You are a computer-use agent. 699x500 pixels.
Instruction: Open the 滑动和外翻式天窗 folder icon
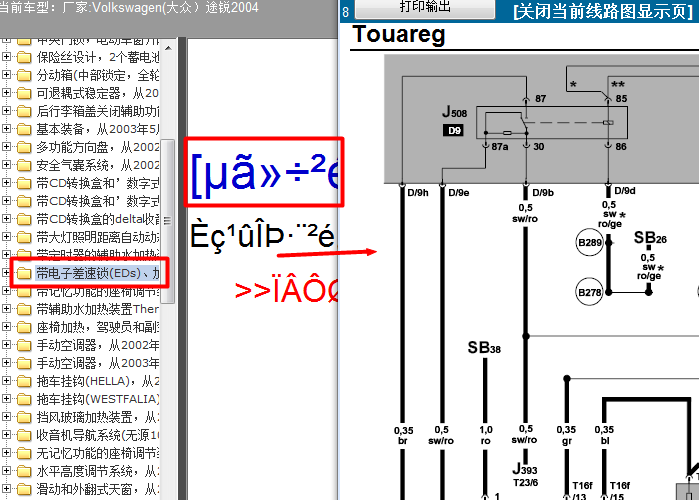tap(24, 489)
